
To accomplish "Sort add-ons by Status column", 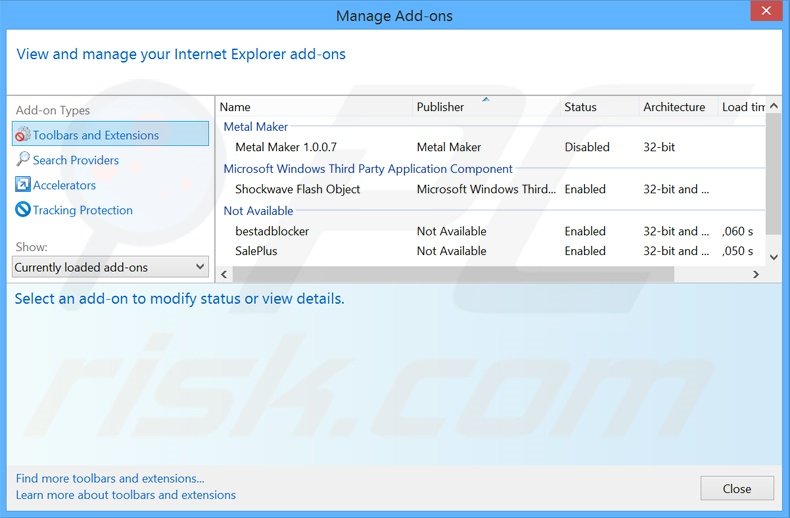I will coord(580,107).
